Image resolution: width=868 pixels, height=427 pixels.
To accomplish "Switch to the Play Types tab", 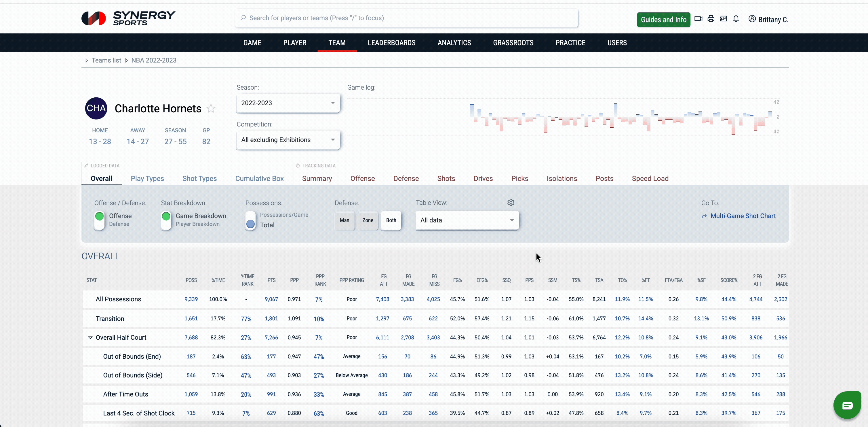I will click(147, 178).
